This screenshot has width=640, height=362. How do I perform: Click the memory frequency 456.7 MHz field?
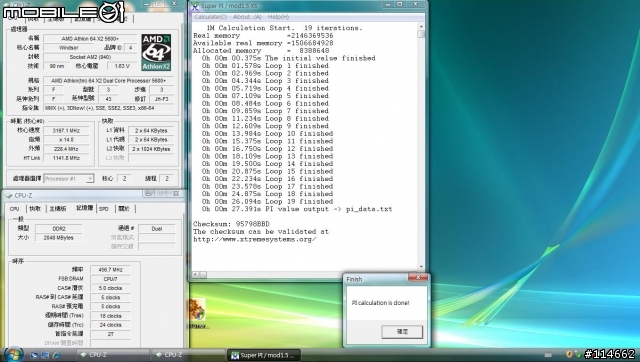[111, 269]
